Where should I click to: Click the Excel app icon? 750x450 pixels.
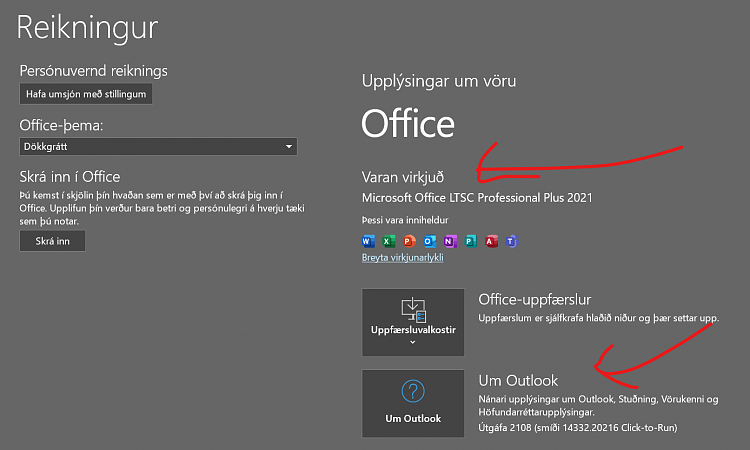(x=388, y=241)
